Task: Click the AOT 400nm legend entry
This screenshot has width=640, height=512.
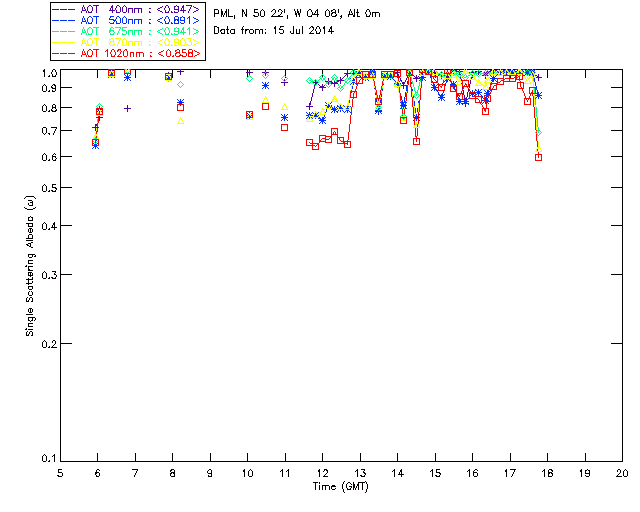Action: tap(127, 9)
